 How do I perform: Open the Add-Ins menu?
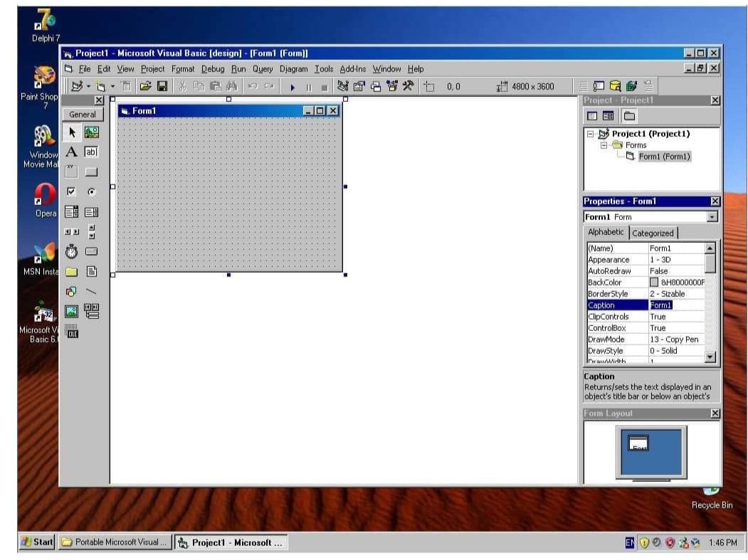352,69
